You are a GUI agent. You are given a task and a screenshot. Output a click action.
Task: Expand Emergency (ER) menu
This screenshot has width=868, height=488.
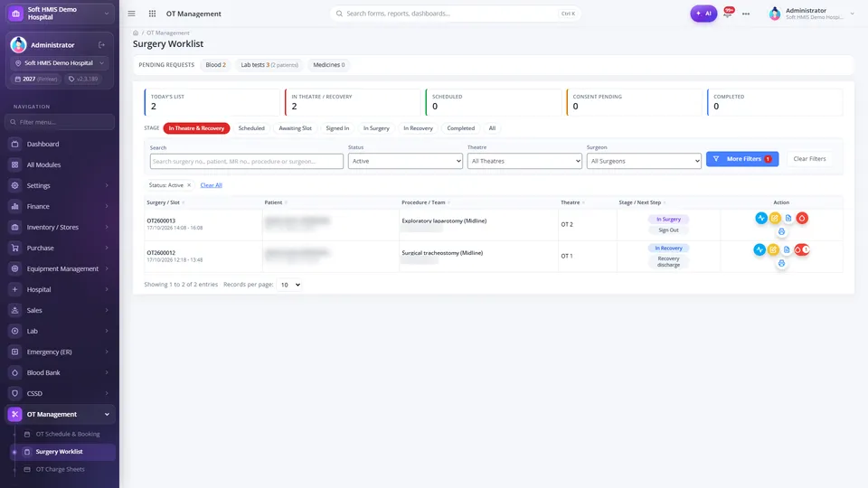point(60,352)
